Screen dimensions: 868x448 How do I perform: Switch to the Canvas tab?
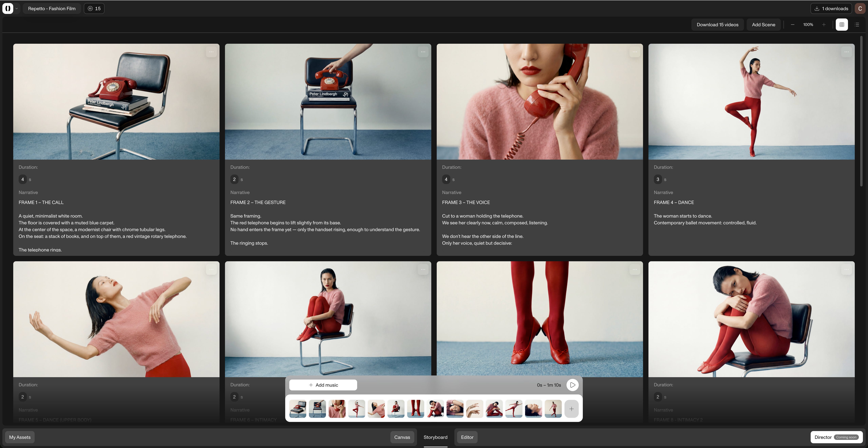pyautogui.click(x=402, y=437)
